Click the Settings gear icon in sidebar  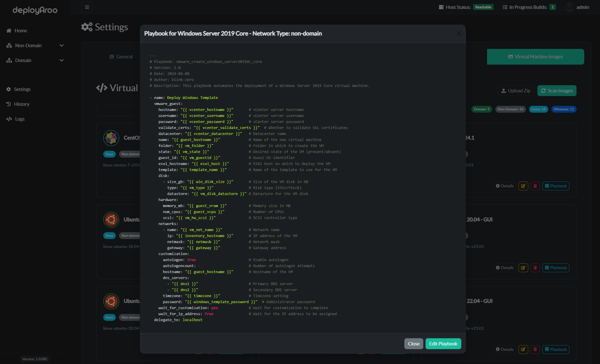(9, 89)
